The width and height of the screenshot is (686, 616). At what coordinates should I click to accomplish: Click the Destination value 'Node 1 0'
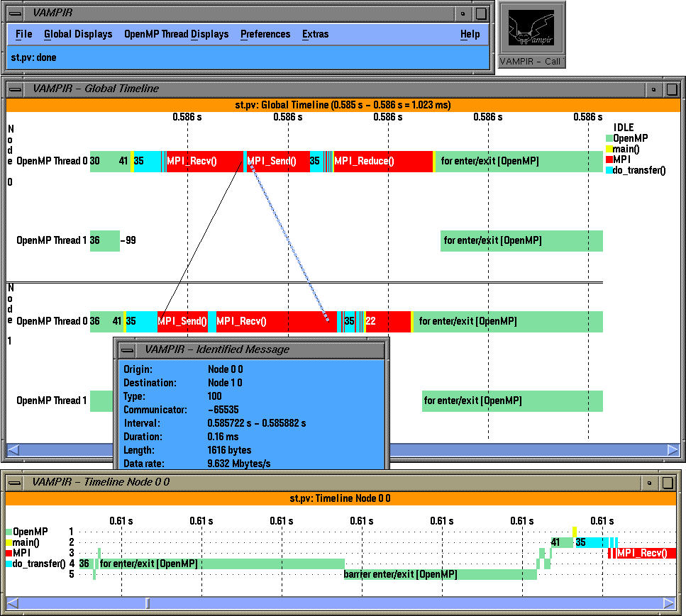tap(225, 383)
